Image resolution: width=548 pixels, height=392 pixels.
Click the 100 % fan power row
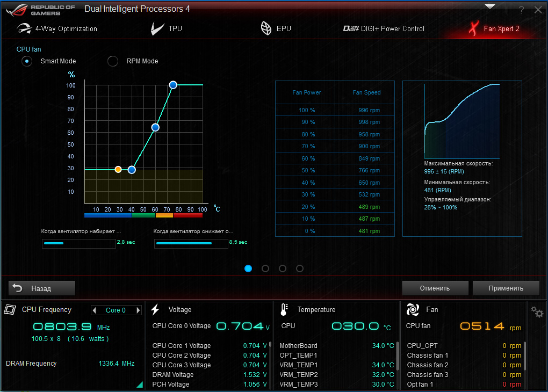pos(335,110)
